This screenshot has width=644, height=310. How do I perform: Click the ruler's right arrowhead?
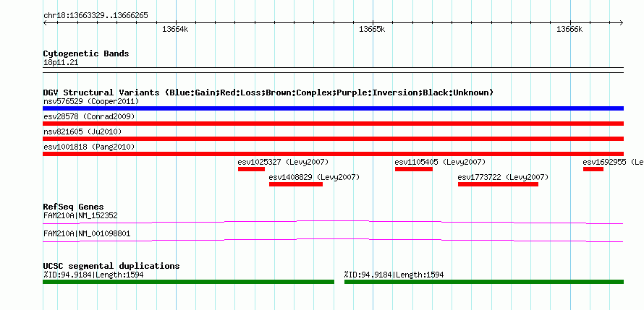pos(622,22)
